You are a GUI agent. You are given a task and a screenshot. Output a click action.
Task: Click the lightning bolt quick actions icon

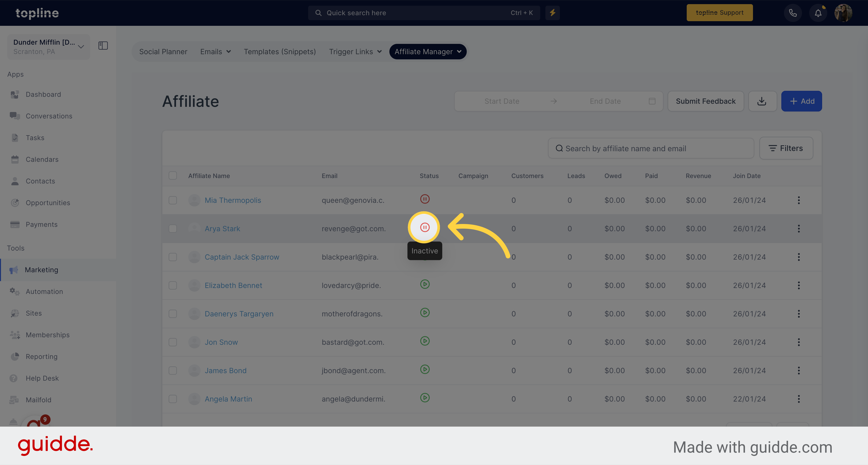(x=552, y=13)
